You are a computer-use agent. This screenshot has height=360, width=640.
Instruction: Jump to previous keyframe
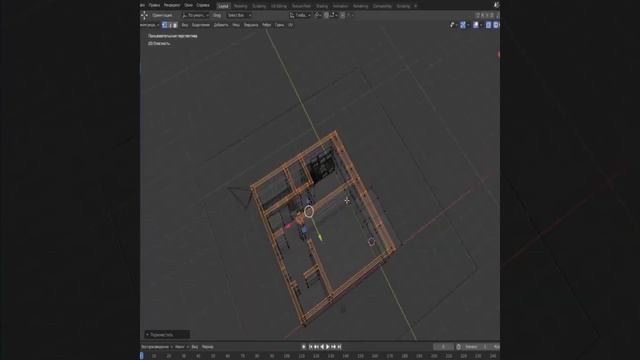316,347
